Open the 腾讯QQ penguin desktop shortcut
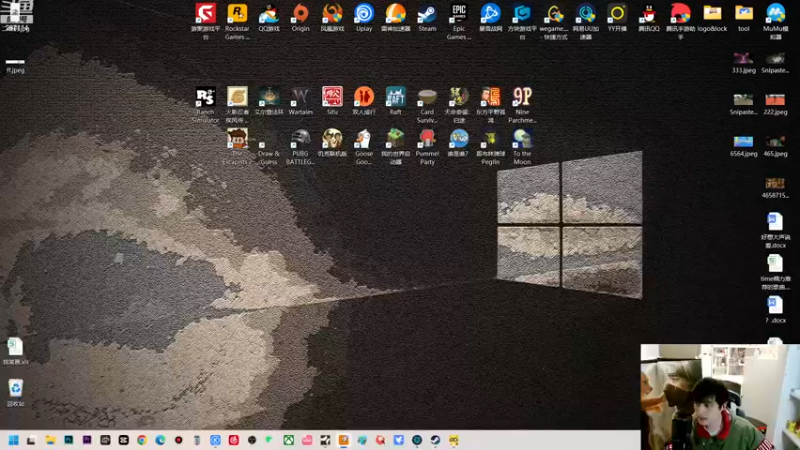This screenshot has height=450, width=800. 649,18
